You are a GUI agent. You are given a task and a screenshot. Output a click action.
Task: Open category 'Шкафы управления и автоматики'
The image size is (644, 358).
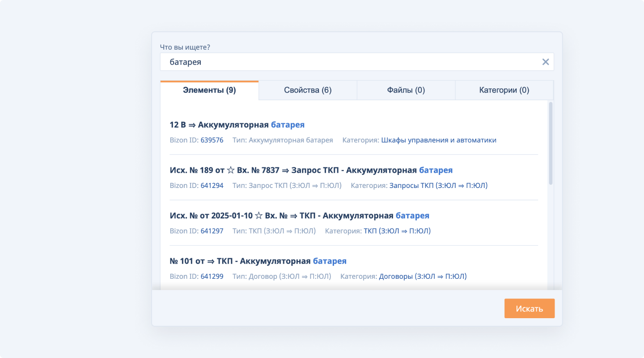click(438, 140)
